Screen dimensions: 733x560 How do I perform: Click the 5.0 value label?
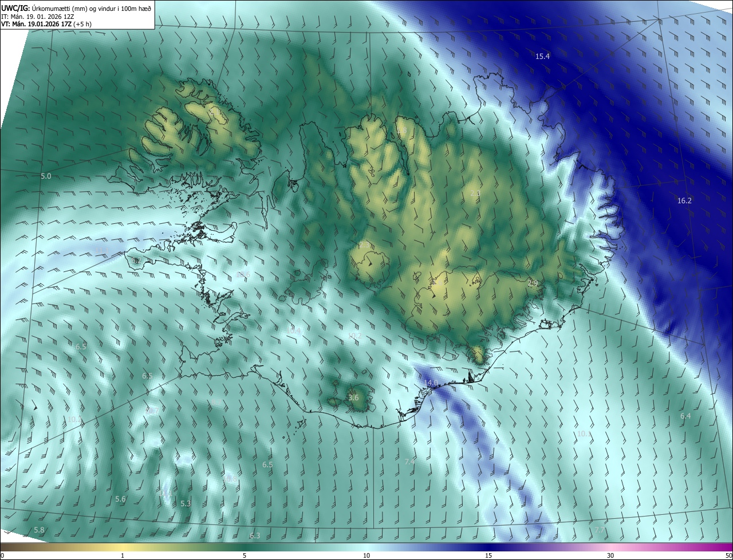[46, 176]
